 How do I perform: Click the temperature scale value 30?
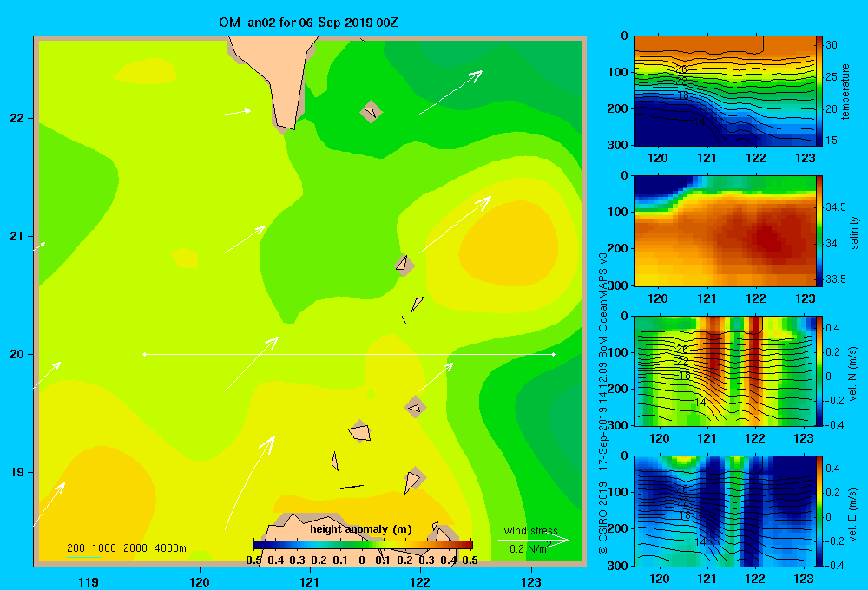pos(831,45)
